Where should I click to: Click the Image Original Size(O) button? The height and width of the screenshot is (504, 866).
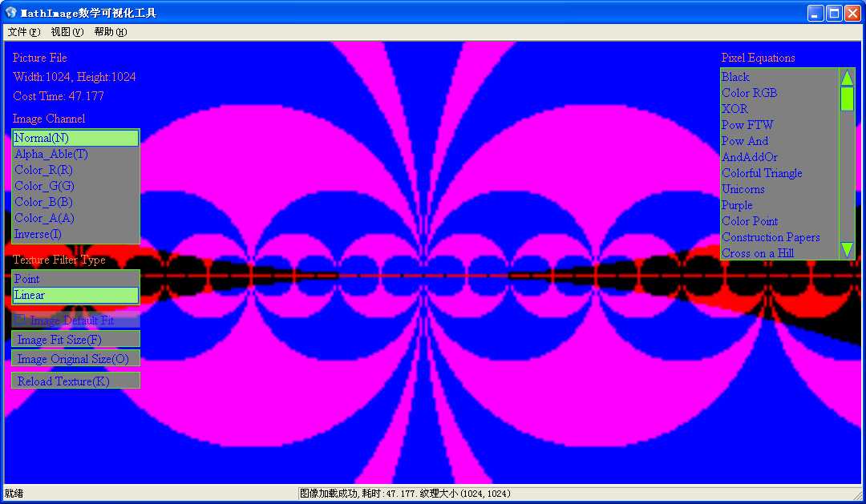(x=75, y=359)
